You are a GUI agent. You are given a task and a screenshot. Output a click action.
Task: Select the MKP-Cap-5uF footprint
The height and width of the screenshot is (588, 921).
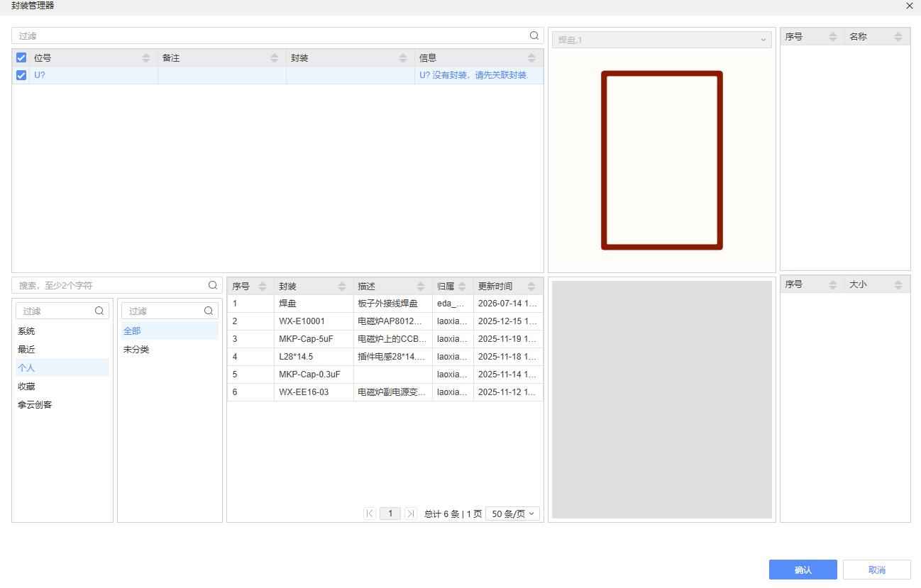click(x=385, y=339)
